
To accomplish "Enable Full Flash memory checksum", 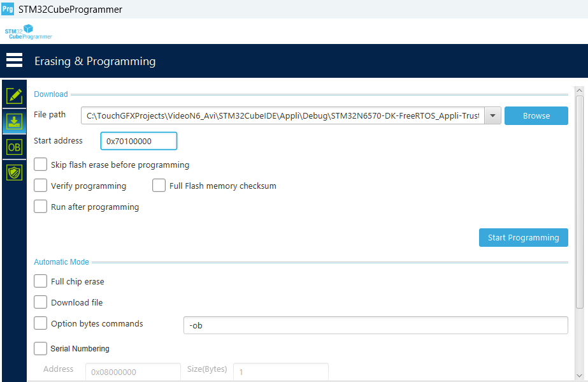I will pyautogui.click(x=159, y=186).
